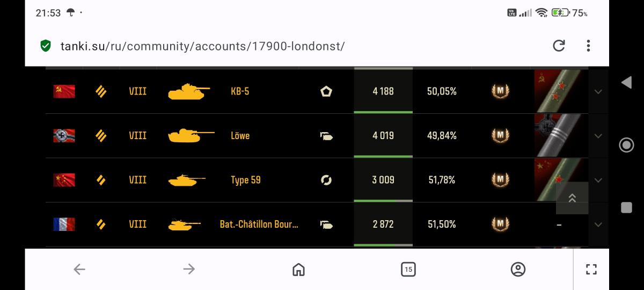Go back with the browser back arrow
The width and height of the screenshot is (644, 290).
pos(79,269)
